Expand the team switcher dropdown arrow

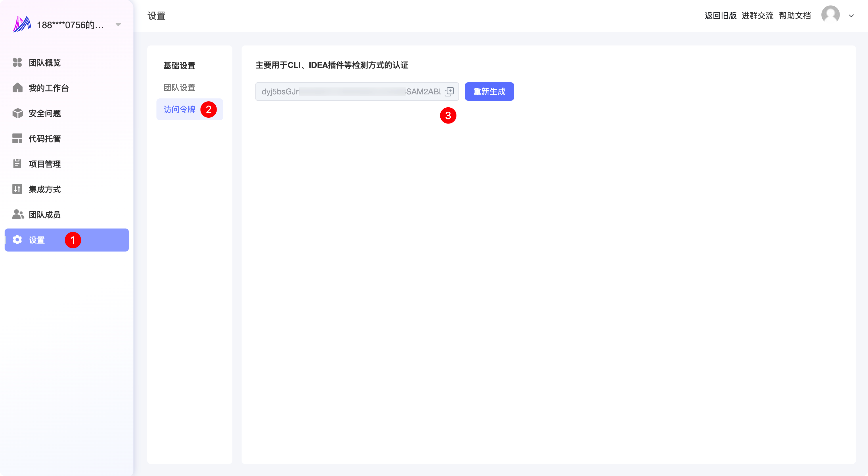[118, 25]
